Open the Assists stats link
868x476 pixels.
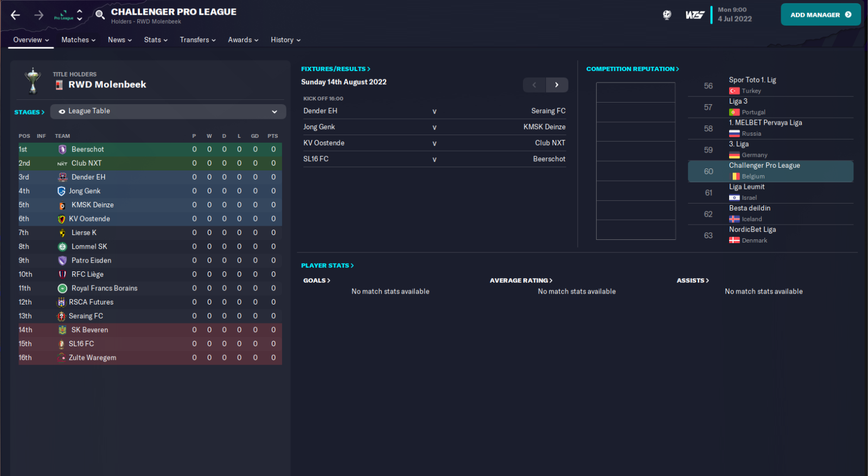(693, 281)
